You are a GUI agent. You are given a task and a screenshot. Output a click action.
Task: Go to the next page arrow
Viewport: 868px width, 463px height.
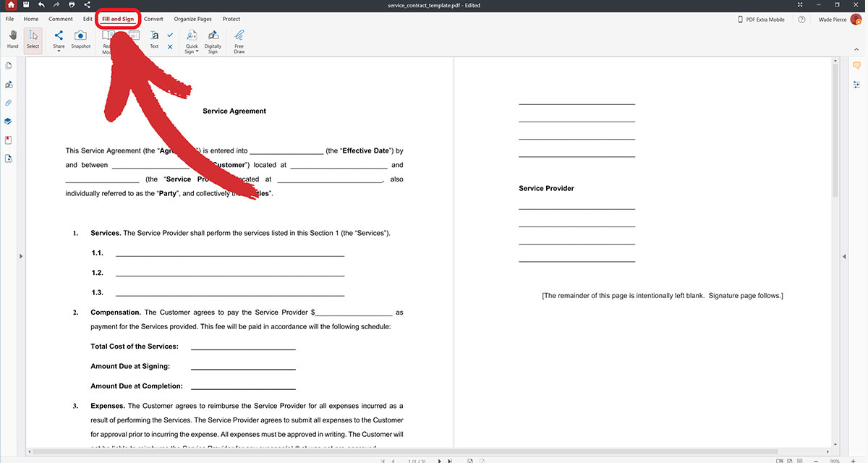439,459
